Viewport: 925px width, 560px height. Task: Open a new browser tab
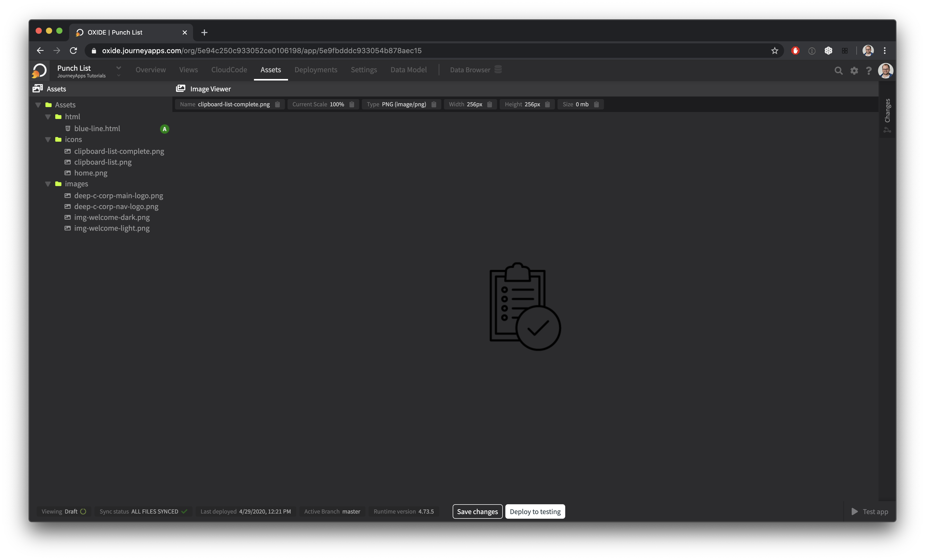click(x=204, y=33)
